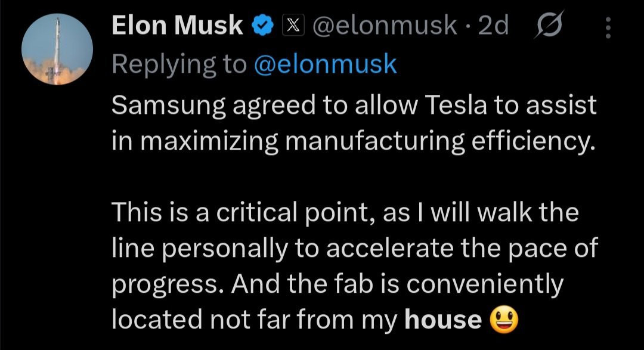
Task: Click the line starting 'This is a critical point'
Action: tap(345, 212)
